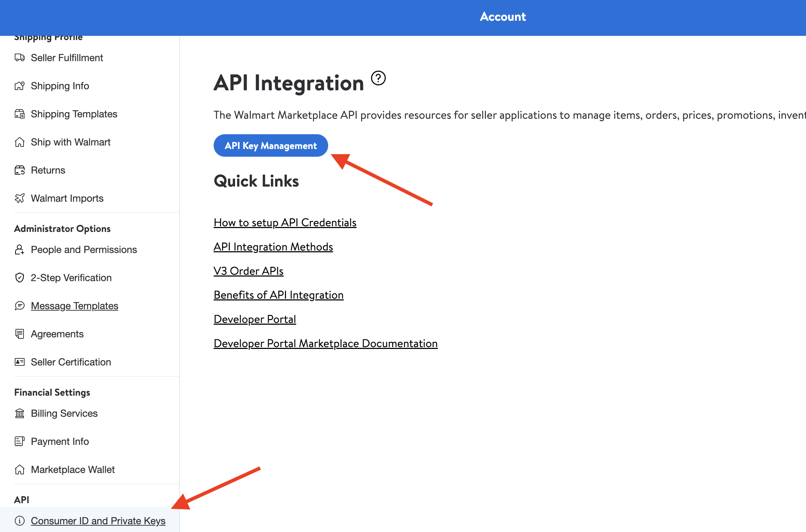This screenshot has width=806, height=532.
Task: Select Marketplace Wallet
Action: pos(73,469)
